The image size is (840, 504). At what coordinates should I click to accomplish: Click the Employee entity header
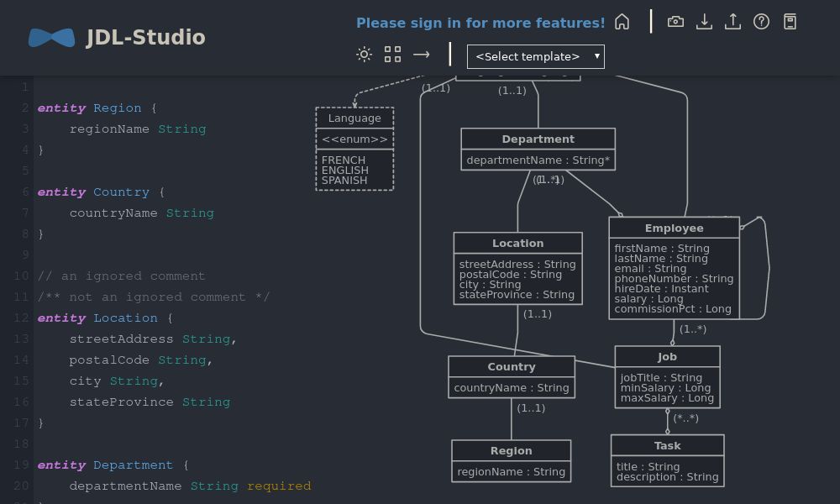click(674, 228)
